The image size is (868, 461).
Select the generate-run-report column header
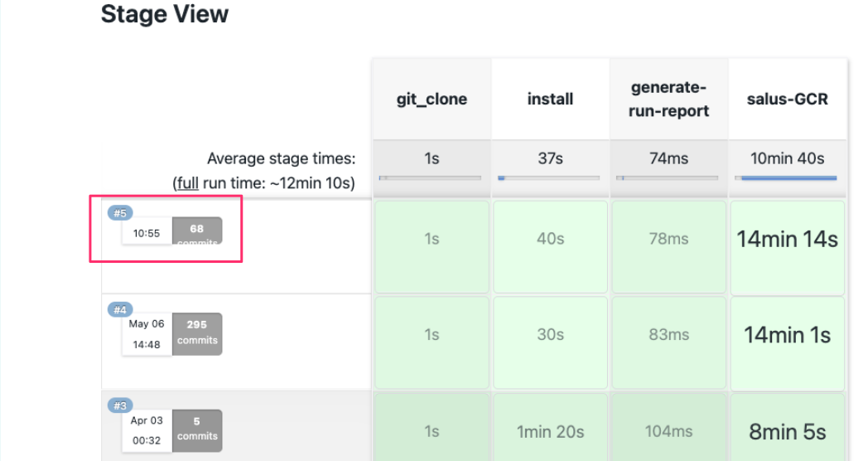[x=668, y=99]
